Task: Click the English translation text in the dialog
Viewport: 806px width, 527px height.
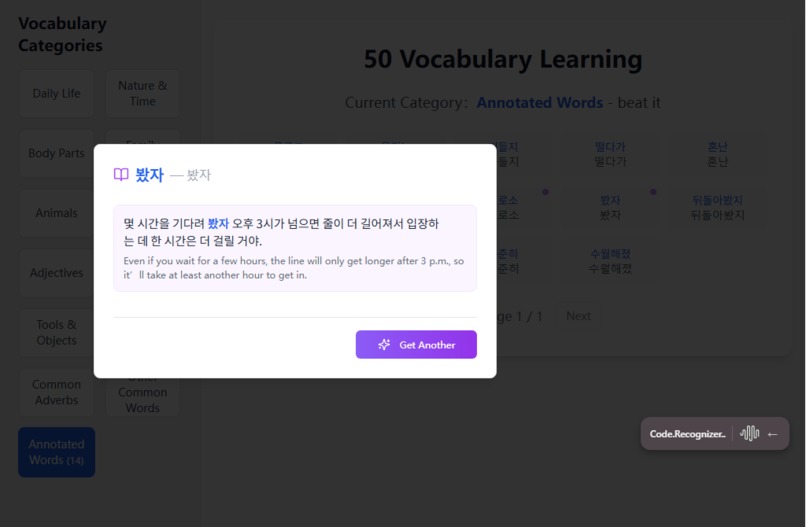Action: click(x=294, y=268)
